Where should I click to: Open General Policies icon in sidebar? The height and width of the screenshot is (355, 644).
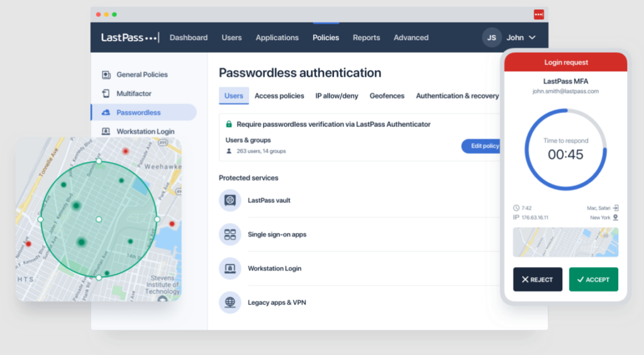(x=106, y=75)
